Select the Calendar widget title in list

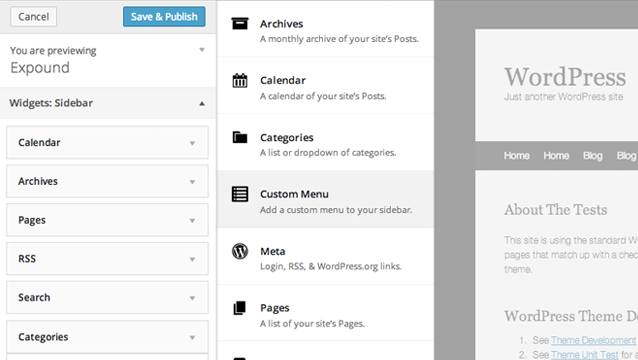coord(283,81)
